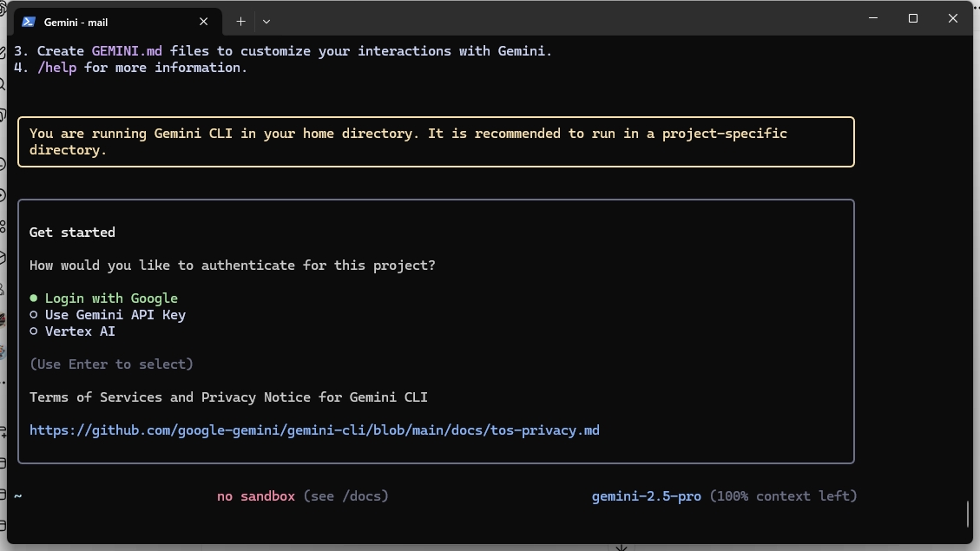Viewport: 980px width, 551px height.
Task: Choose Use Gemini API Key option
Action: tap(115, 315)
